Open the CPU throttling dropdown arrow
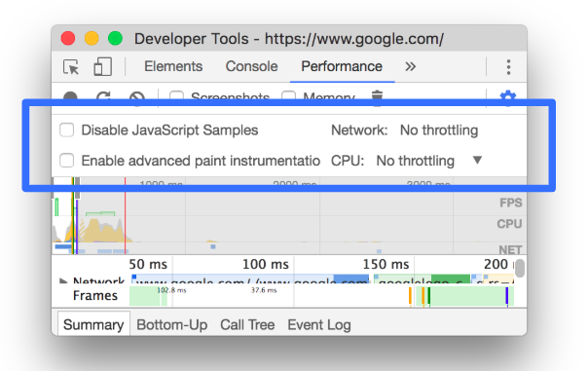 coord(477,160)
